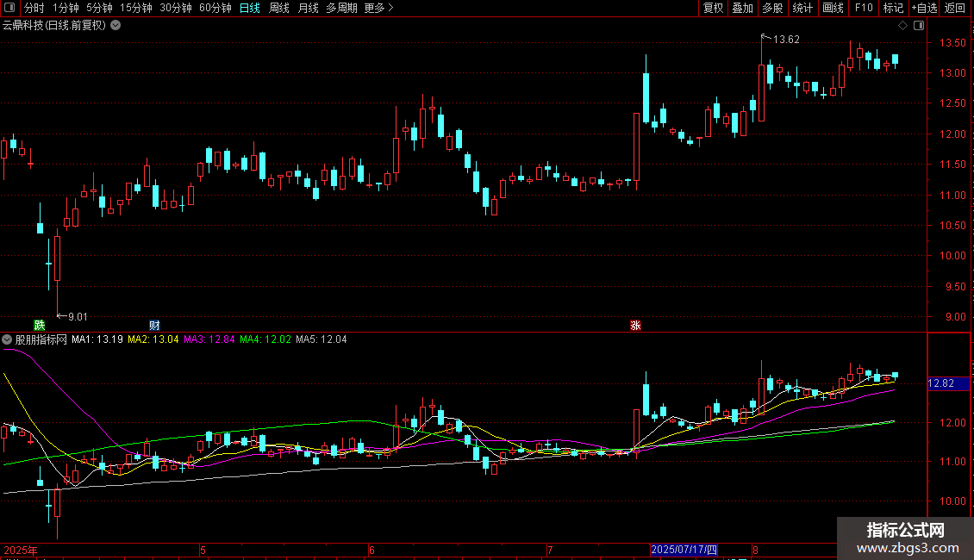974x560 pixels.
Task: Click month 6 on the time axis
Action: tap(371, 550)
